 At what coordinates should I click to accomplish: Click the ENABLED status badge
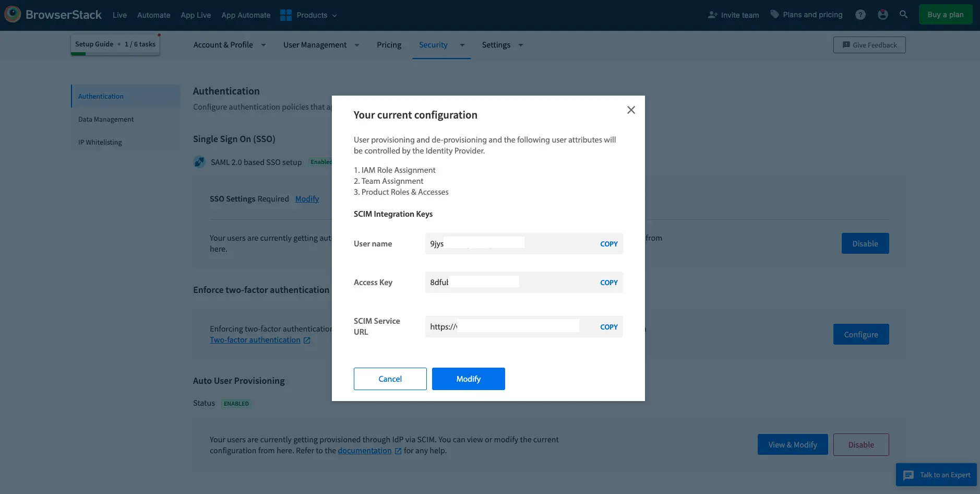pos(236,404)
